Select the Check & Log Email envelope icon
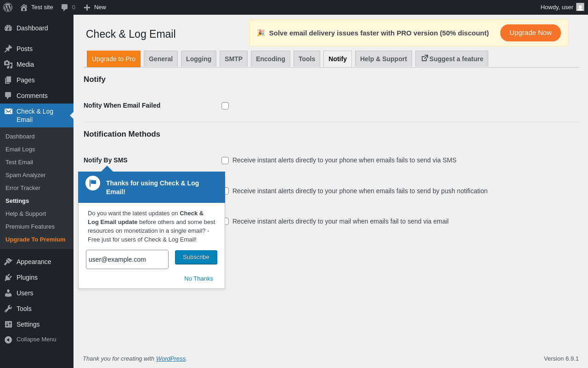 coord(8,111)
